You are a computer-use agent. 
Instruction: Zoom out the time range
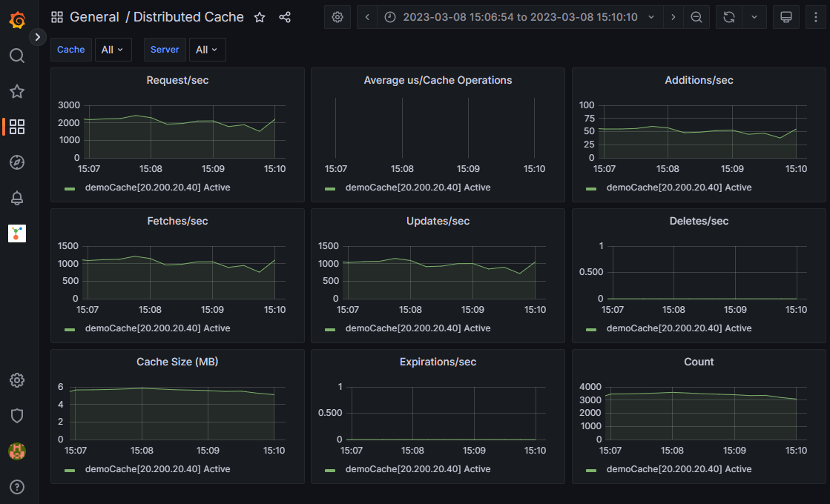(696, 16)
